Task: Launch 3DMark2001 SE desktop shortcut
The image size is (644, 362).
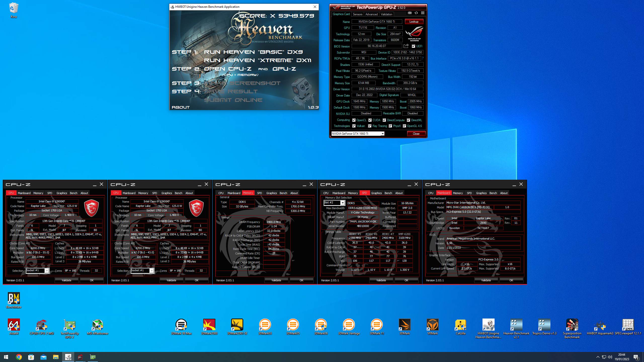Action: 237,327
